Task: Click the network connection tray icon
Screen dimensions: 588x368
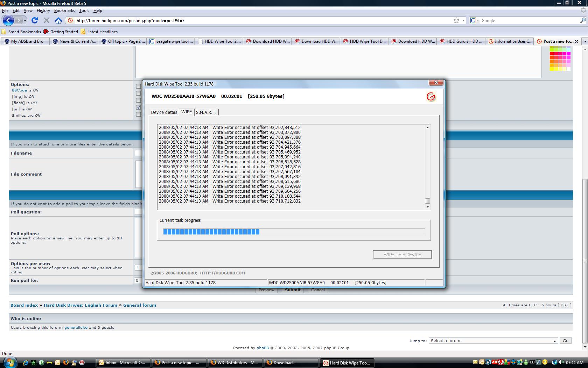Action: point(555,362)
